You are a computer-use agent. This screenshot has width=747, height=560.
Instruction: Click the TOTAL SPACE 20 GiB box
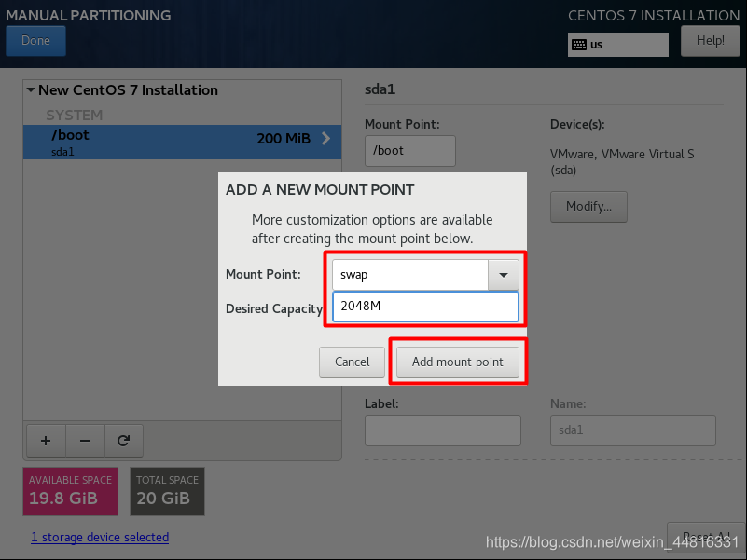167,491
